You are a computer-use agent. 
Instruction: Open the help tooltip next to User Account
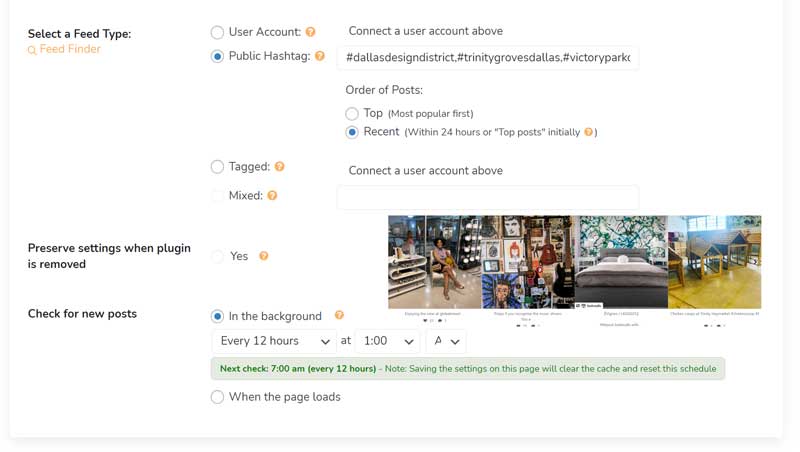(310, 32)
